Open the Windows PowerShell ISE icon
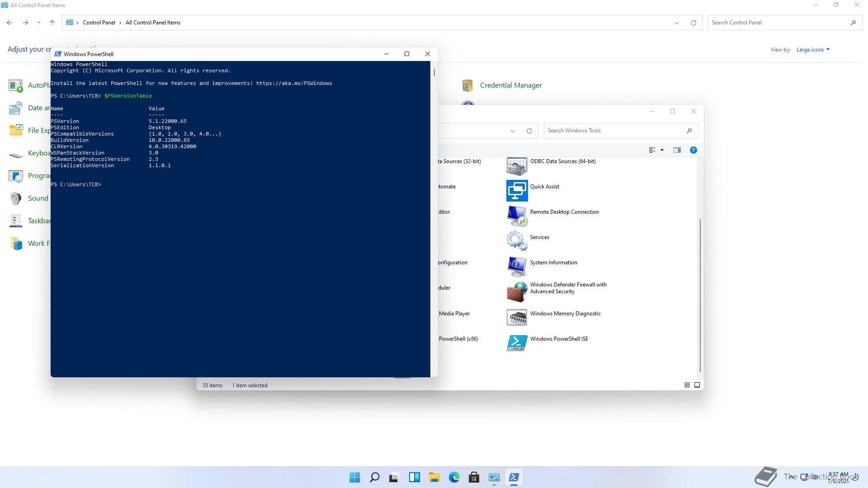 [x=517, y=343]
